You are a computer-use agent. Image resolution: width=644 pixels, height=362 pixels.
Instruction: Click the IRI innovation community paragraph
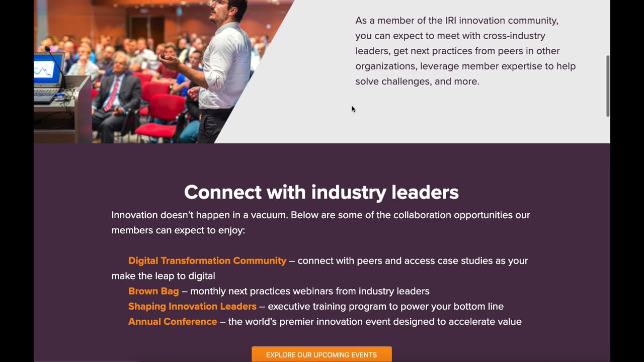coord(465,51)
